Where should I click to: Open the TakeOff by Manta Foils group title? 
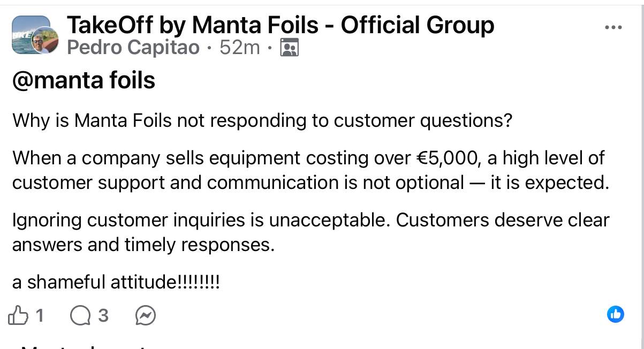[x=280, y=25]
